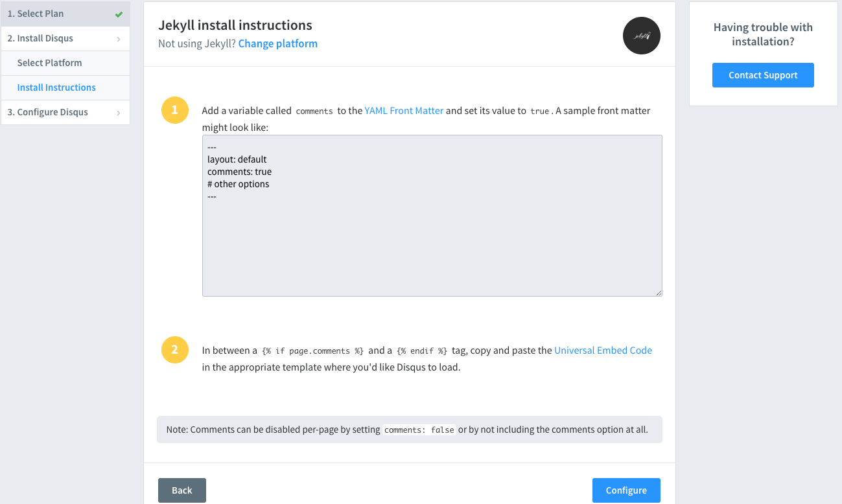Open the Universal Embed Code link
842x504 pixels.
(603, 350)
